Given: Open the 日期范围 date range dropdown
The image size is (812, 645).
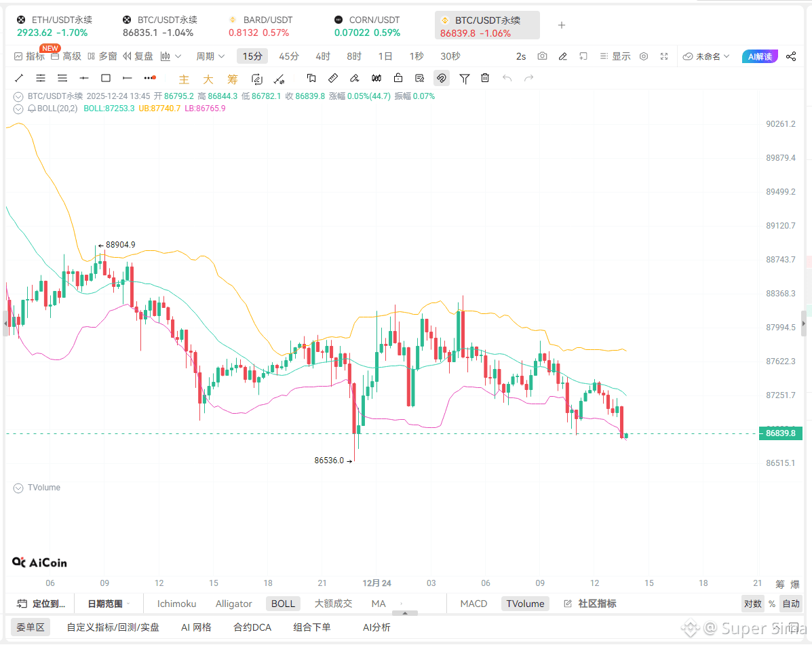Looking at the screenshot, I should point(108,604).
